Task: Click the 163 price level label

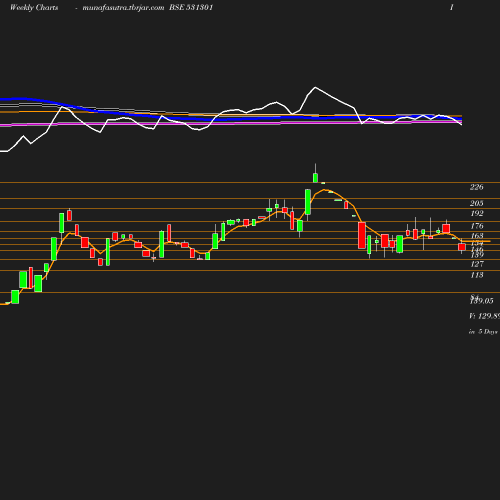Action: pyautogui.click(x=477, y=236)
